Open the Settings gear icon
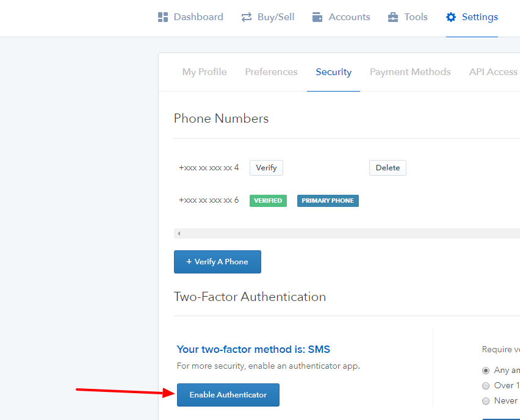Viewport: 520px width, 420px height. (452, 16)
